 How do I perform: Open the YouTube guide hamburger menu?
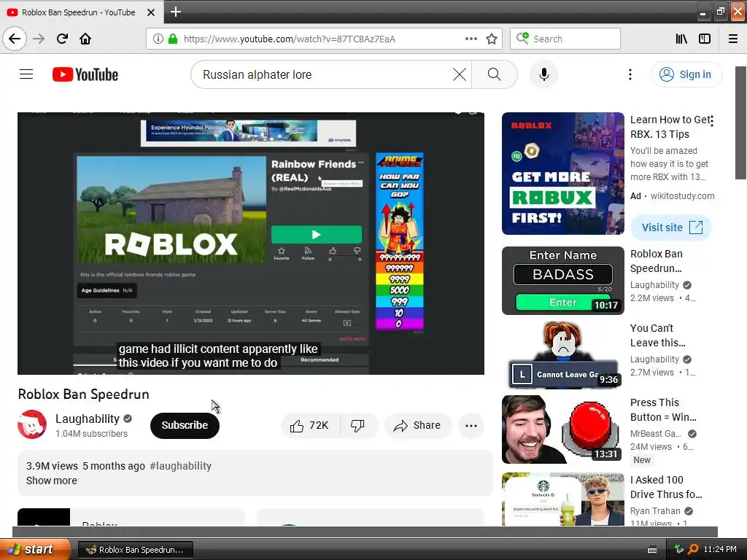point(26,74)
